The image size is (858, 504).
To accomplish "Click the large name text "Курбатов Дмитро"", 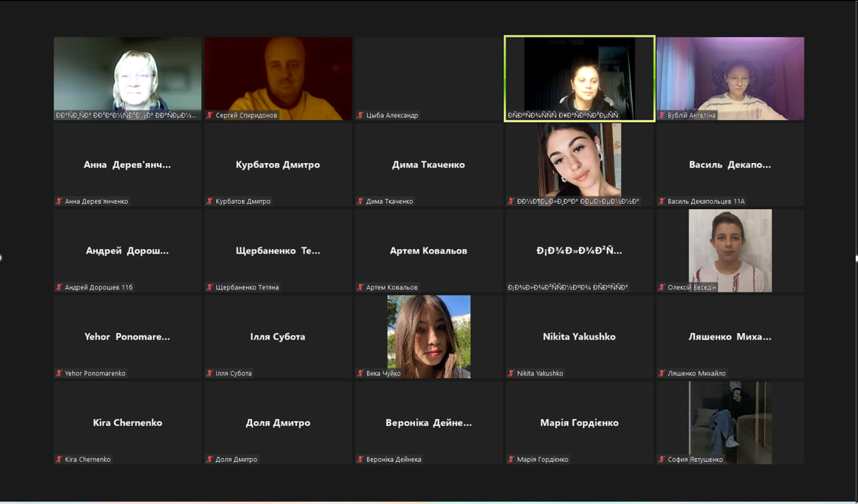I will tap(278, 165).
